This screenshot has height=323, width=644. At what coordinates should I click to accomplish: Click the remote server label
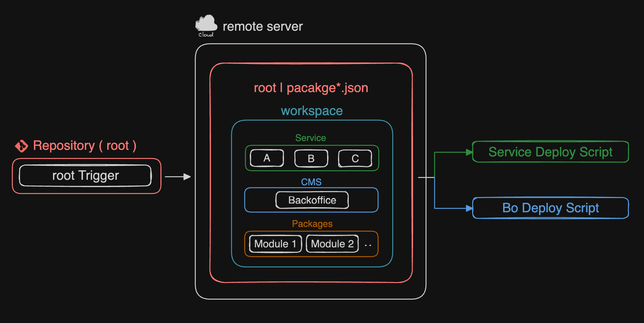coord(263,27)
